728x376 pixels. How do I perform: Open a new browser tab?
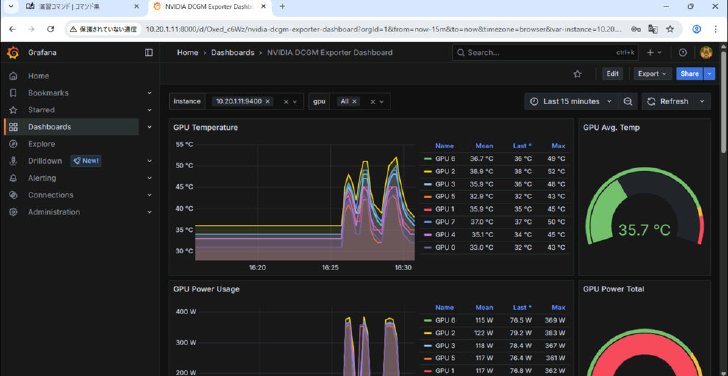(282, 6)
